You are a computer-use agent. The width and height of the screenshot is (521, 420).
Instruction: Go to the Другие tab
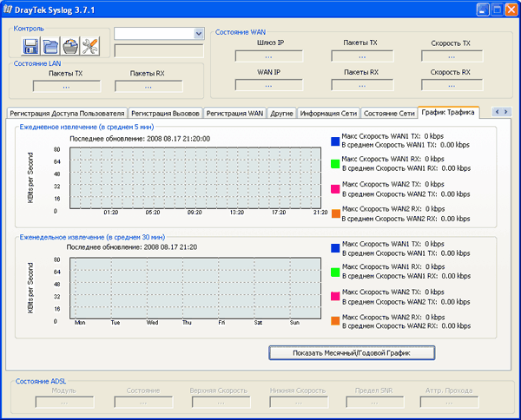281,113
